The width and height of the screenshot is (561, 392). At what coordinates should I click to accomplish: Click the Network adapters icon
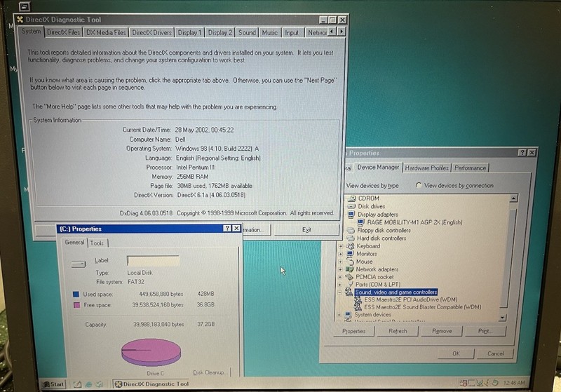349,269
